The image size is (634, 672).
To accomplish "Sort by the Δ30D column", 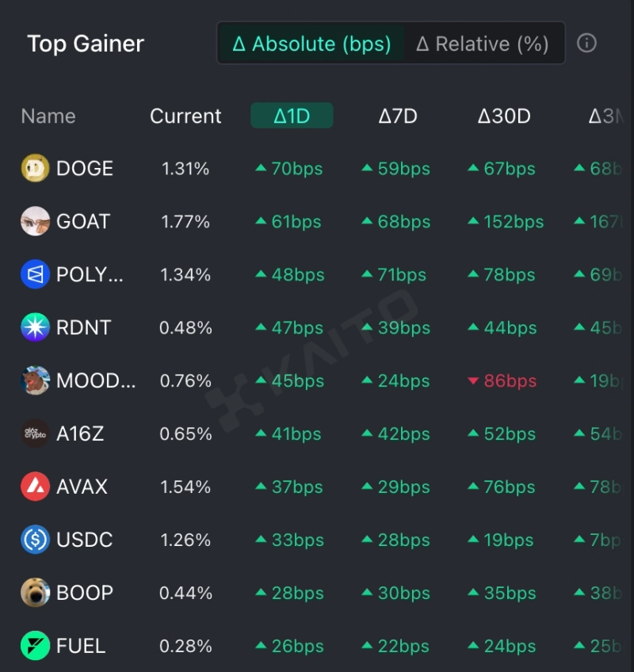I will coord(504,116).
